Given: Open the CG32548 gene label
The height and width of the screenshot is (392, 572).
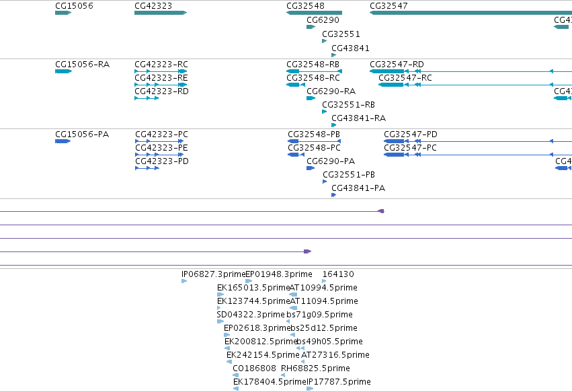Looking at the screenshot, I should point(305,6).
